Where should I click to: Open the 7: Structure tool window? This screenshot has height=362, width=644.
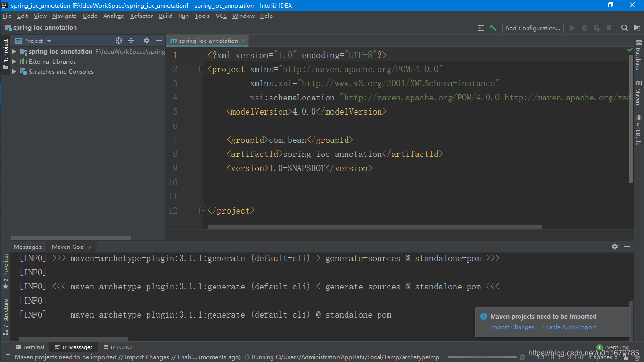tap(6, 317)
